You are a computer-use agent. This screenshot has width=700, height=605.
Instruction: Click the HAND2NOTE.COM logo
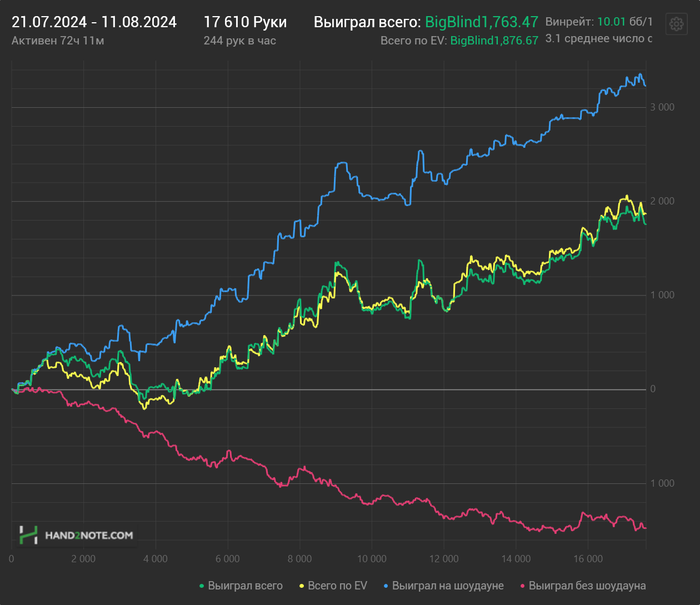click(76, 535)
